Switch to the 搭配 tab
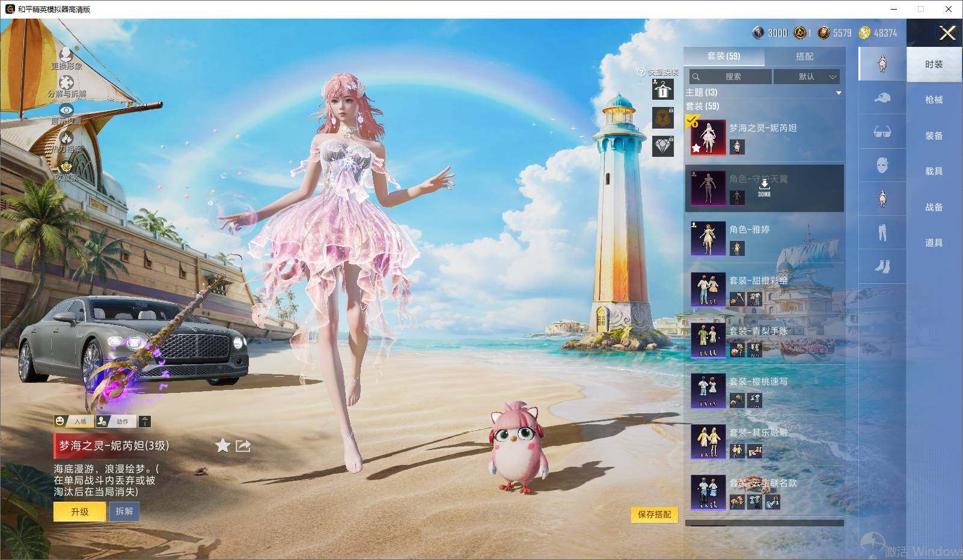 804,56
